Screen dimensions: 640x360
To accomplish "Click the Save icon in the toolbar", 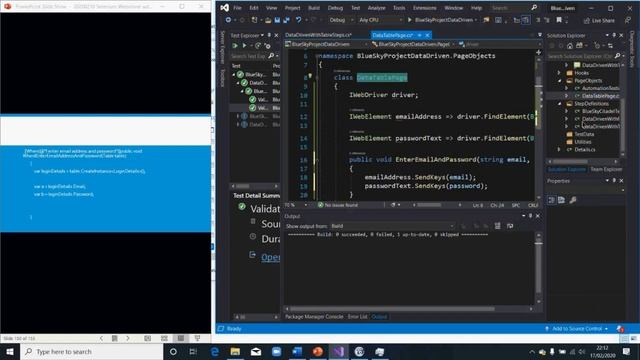I will (x=277, y=20).
